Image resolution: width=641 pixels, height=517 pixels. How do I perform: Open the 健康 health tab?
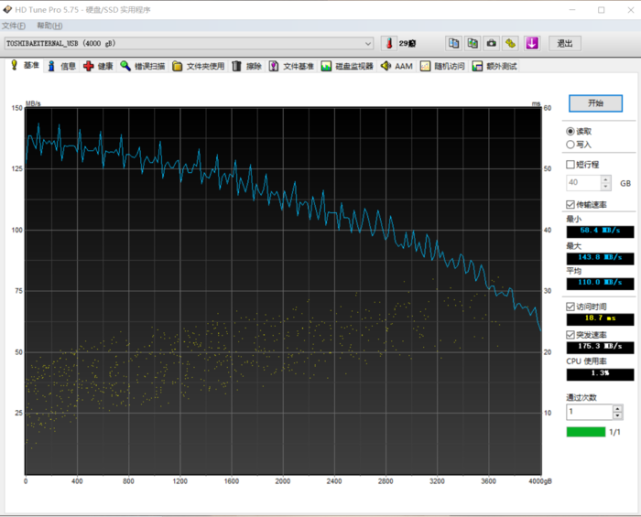(x=99, y=66)
